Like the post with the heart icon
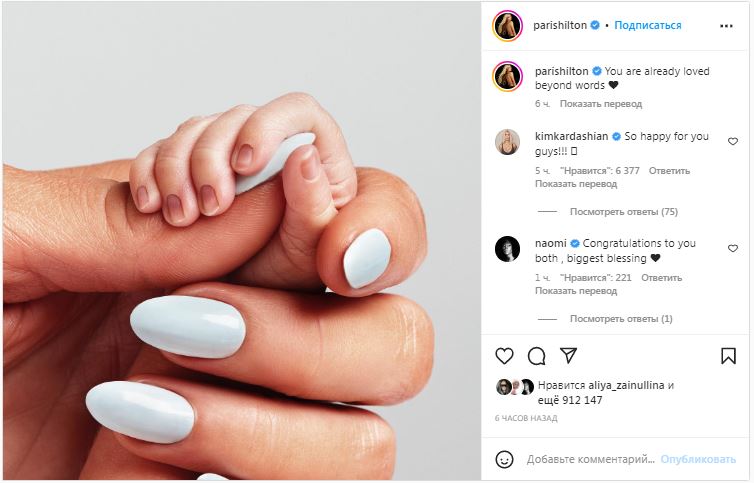This screenshot has width=754, height=483. [504, 356]
